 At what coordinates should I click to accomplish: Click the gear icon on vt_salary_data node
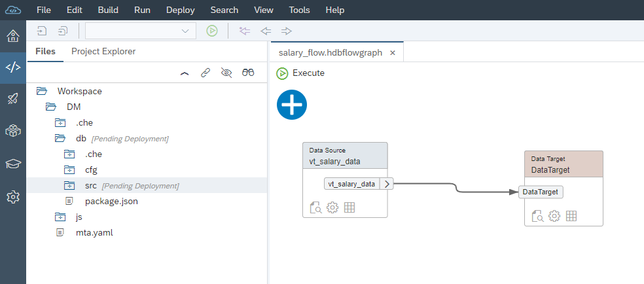tap(332, 207)
